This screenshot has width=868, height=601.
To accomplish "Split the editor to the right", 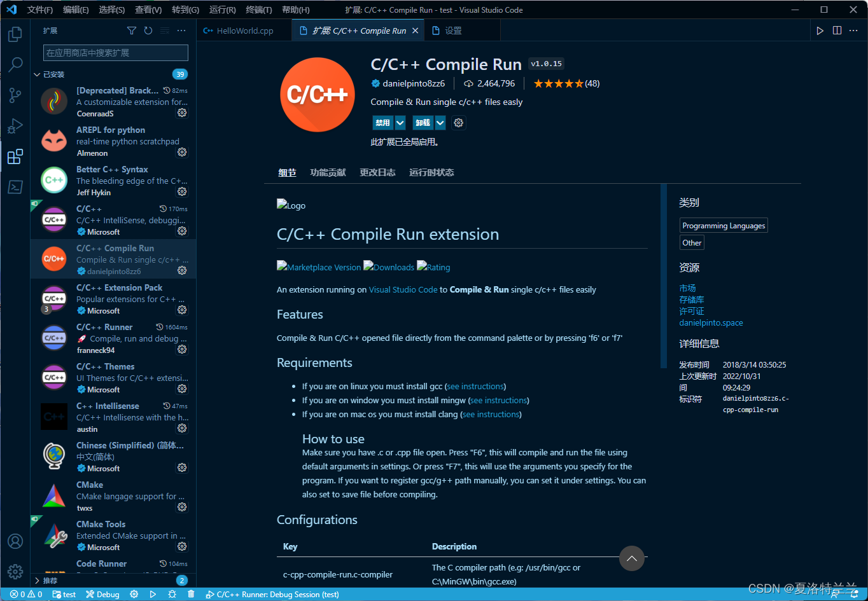I will pyautogui.click(x=837, y=31).
